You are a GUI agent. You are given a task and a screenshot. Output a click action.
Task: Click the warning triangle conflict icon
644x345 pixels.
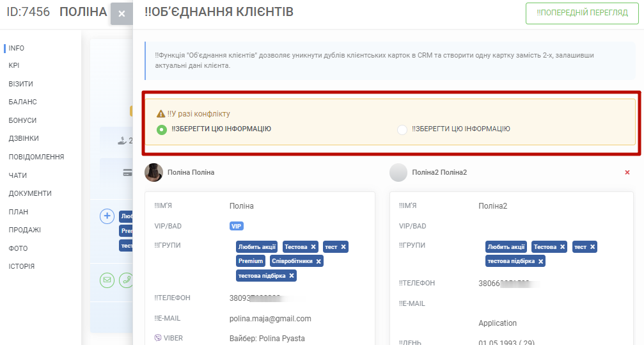[161, 114]
